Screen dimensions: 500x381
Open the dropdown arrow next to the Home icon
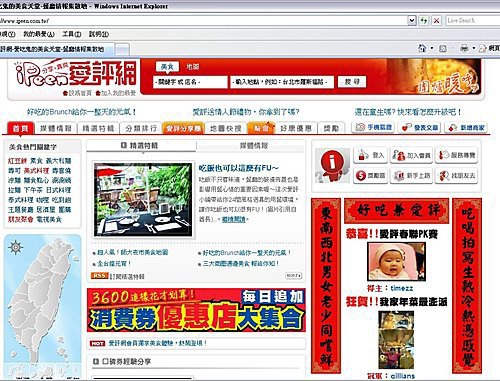[x=432, y=49]
